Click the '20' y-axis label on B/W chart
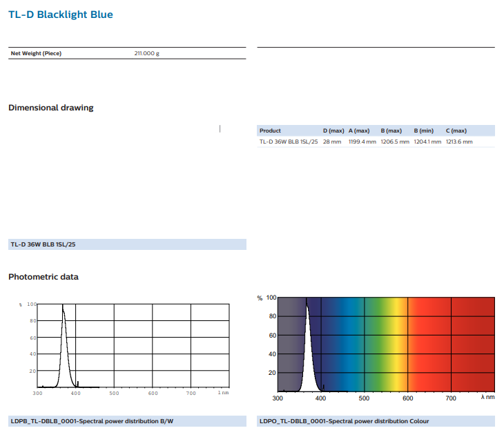 [x=32, y=371]
